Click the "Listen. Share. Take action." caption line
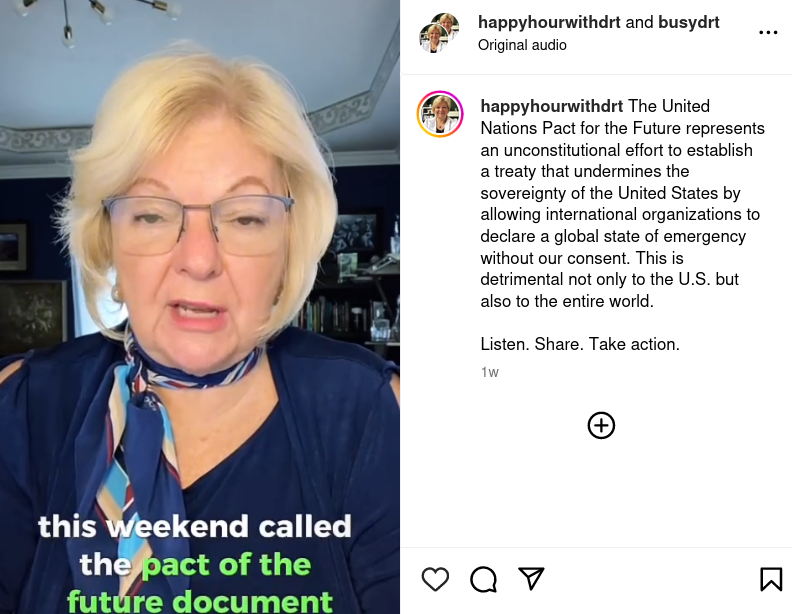Image resolution: width=792 pixels, height=614 pixels. 580,344
